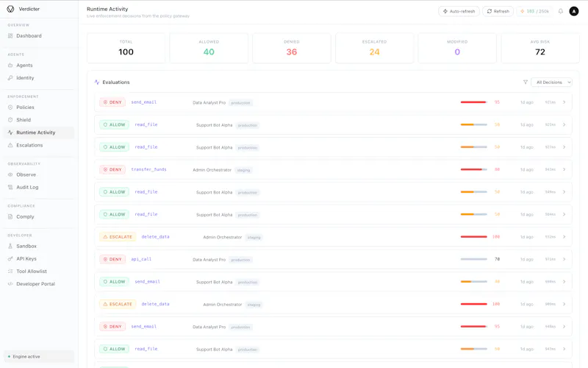The width and height of the screenshot is (588, 368).
Task: Click 'Admin Orchestrator' in transfer_funds row
Action: pos(212,170)
